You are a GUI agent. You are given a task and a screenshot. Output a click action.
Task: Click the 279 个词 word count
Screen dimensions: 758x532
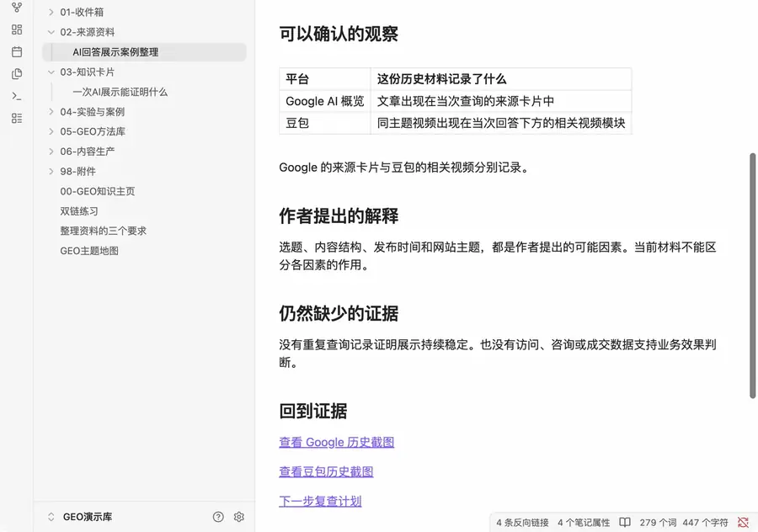coord(658,523)
